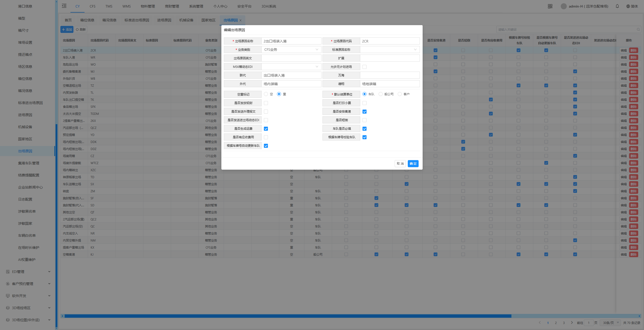Click the globe language icon
644x330 pixels.
pos(628,6)
